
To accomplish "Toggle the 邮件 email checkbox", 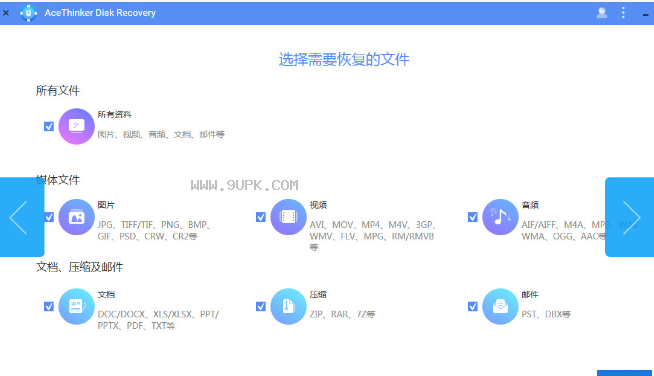I will [x=473, y=306].
